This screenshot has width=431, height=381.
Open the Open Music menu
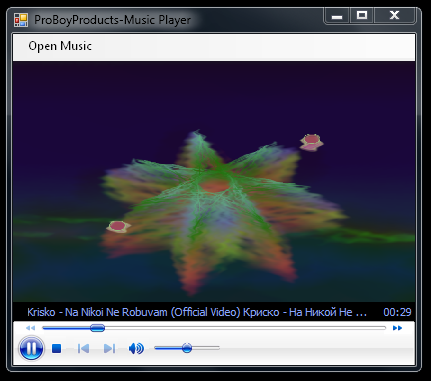(x=60, y=46)
